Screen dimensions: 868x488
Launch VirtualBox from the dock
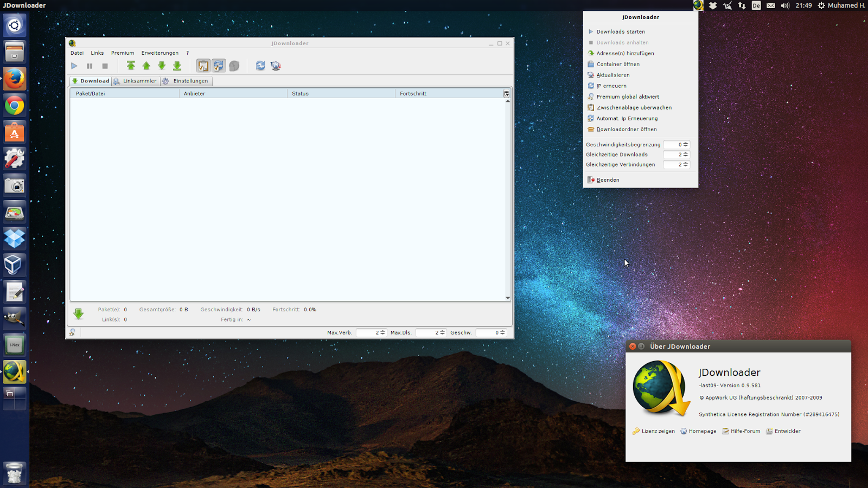(x=15, y=265)
